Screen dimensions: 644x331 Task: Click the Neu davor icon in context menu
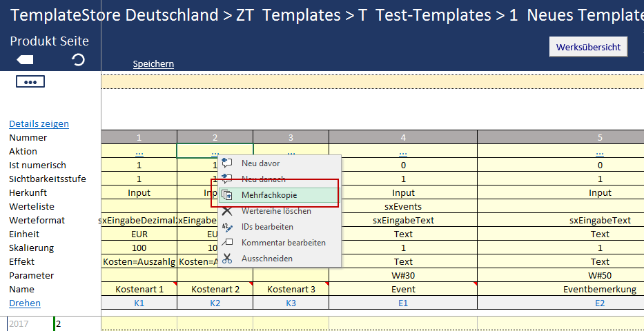(x=228, y=163)
